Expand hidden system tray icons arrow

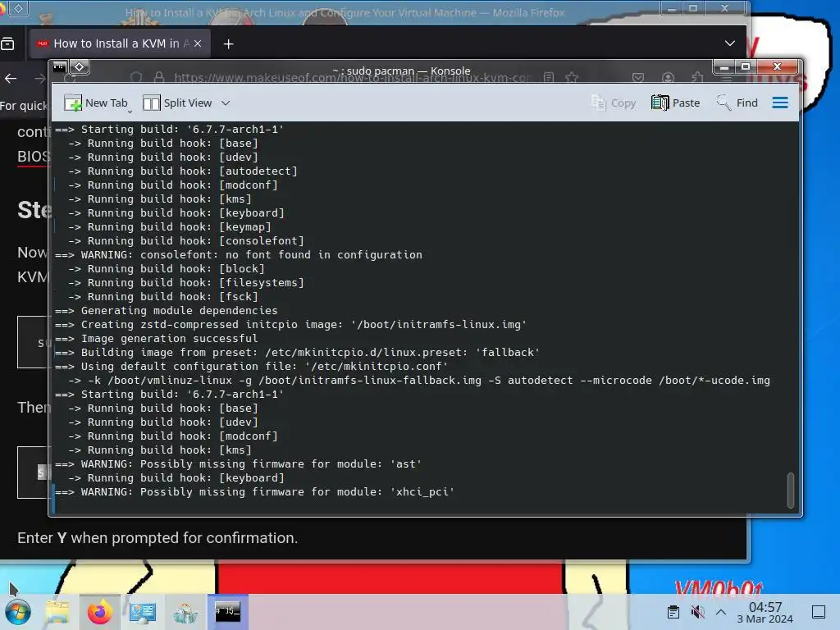[721, 612]
